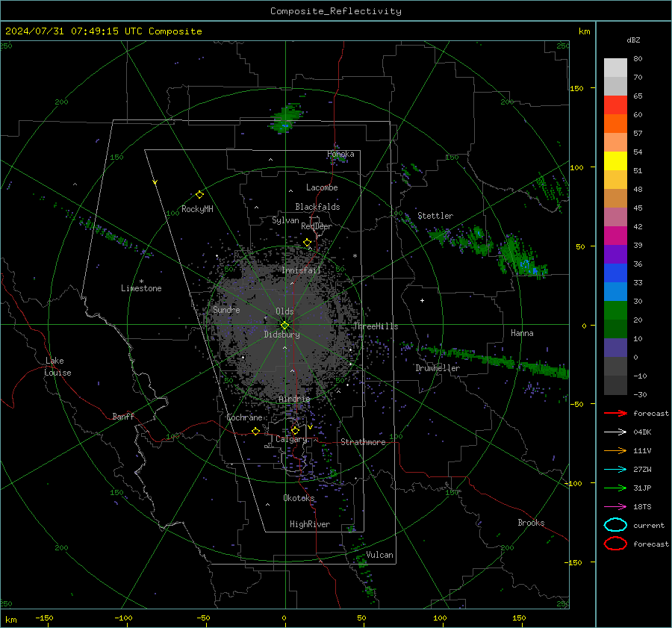Click the RedDeer city label
The height and width of the screenshot is (628, 672).
(317, 226)
